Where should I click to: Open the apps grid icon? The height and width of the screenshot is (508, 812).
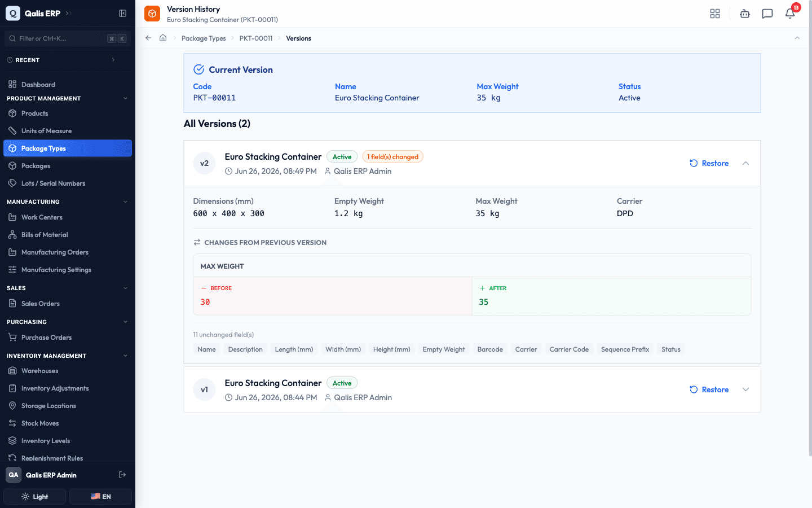[715, 14]
